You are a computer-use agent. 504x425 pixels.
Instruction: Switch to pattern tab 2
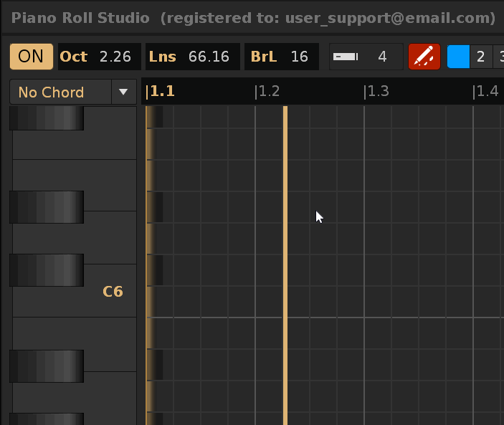coord(480,57)
